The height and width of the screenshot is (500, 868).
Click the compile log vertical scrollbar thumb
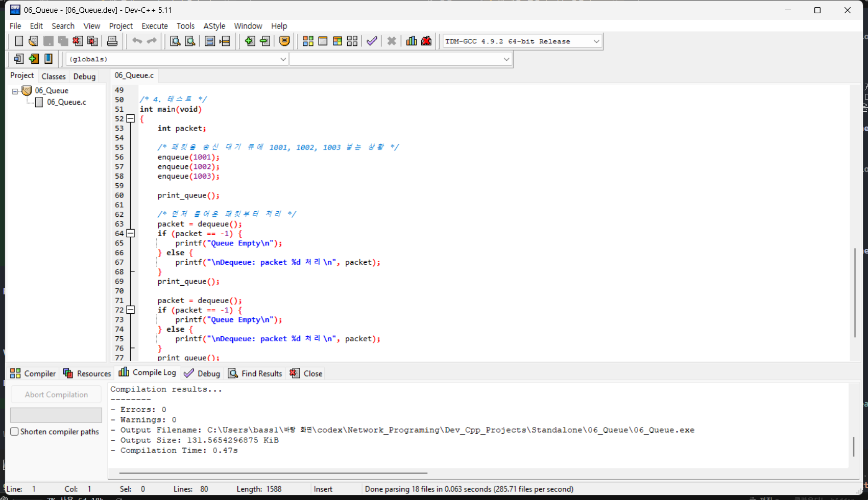[x=854, y=446]
